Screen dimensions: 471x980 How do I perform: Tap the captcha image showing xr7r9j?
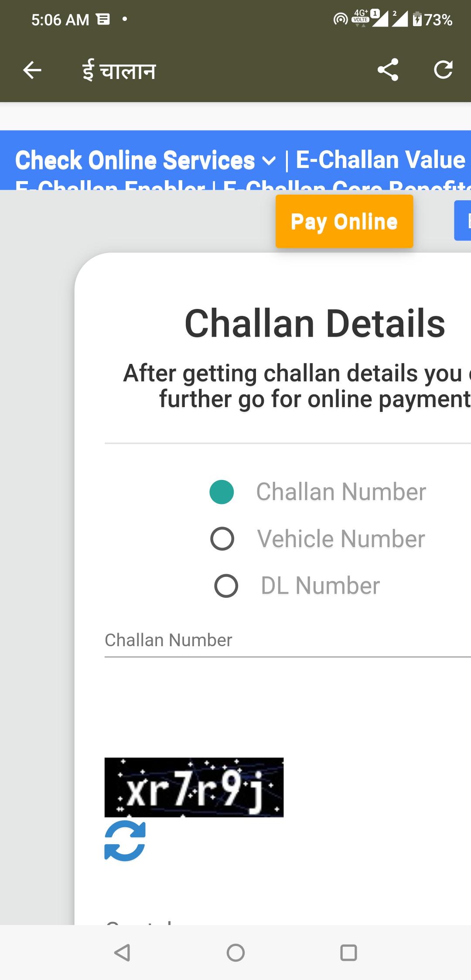(x=194, y=787)
